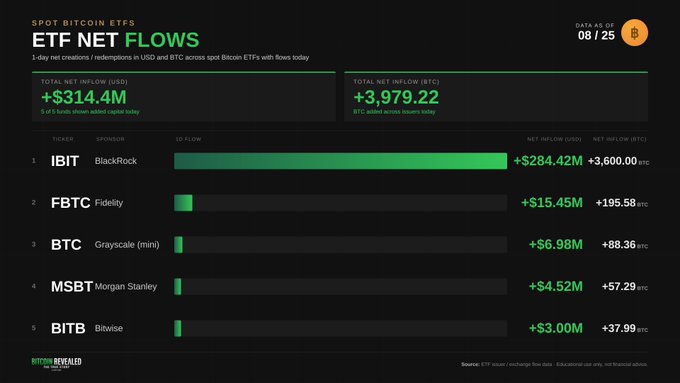Viewport: 680px width, 383px height.
Task: Click the Bitcoin Revealed logo
Action: 56,363
